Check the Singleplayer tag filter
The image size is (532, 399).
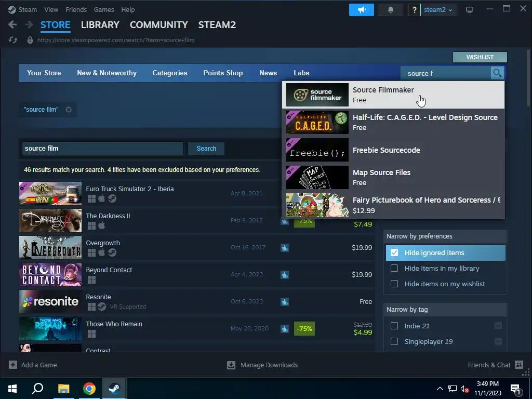394,341
